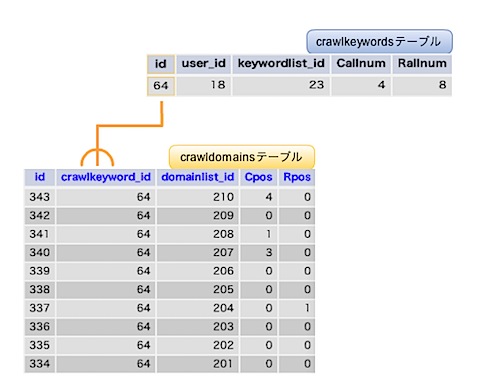The width and height of the screenshot is (480, 390).
Task: Click domainlist_id cell 210
Action: tap(198, 197)
